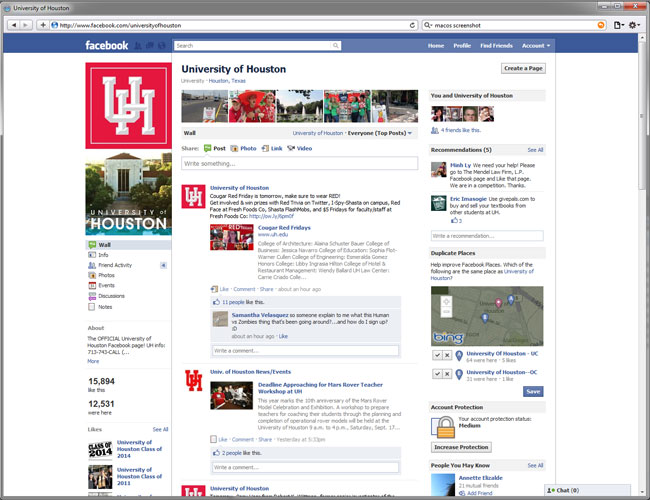This screenshot has height=500, width=650.
Task: Expand About with the More link
Action: 93,361
